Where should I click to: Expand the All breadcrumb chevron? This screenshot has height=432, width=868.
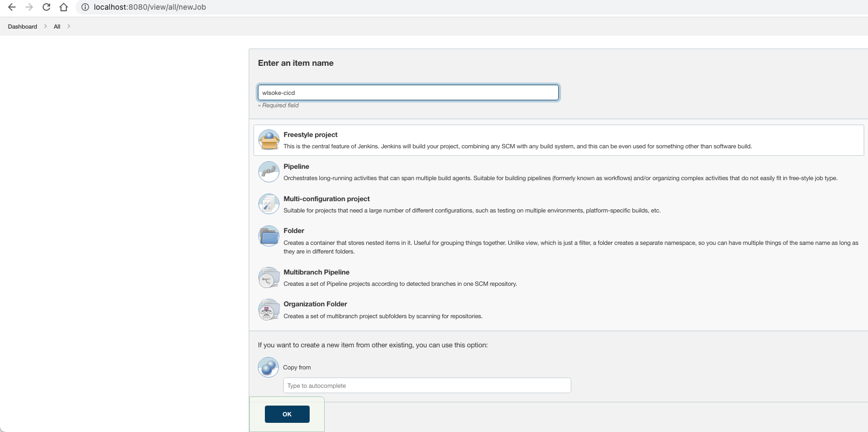[69, 26]
